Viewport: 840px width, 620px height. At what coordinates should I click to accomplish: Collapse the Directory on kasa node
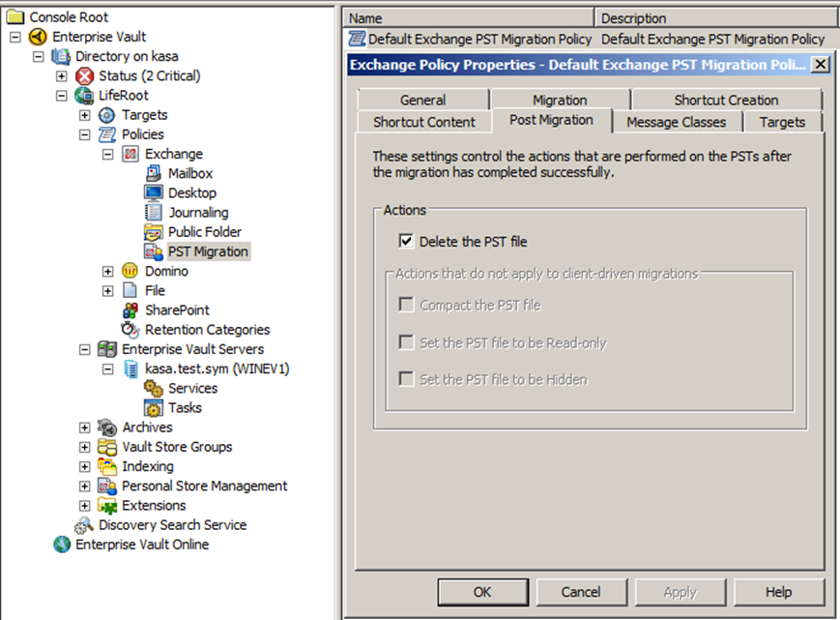tap(39, 56)
